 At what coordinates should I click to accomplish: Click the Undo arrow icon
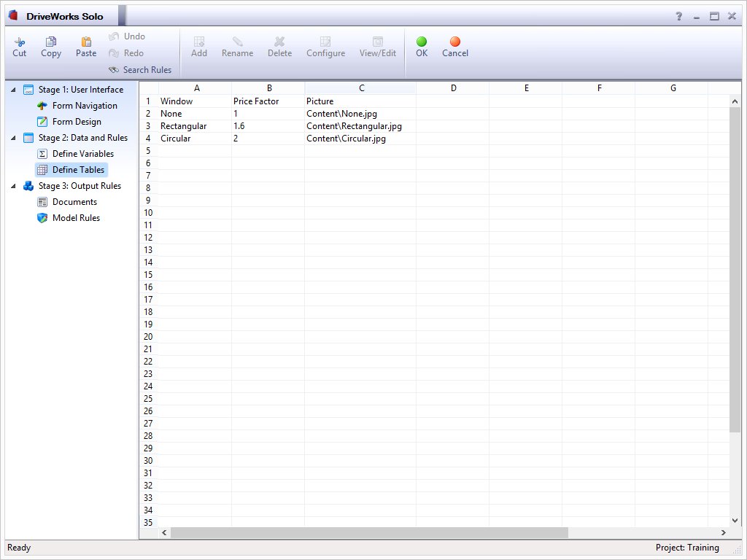coord(114,36)
